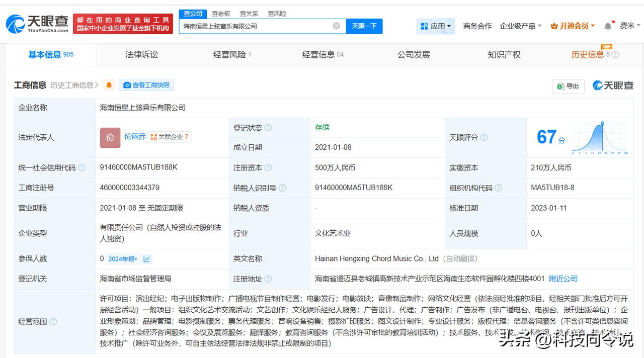Open help icon next to 注册资本

click(268, 167)
